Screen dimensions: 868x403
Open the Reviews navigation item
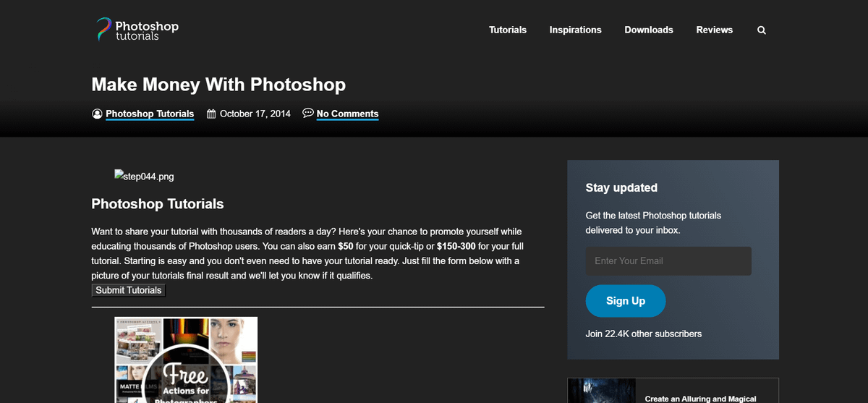pos(714,30)
